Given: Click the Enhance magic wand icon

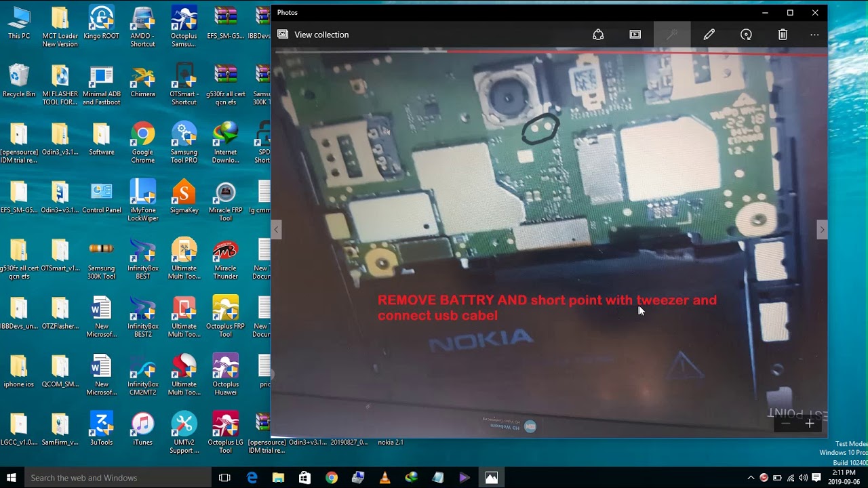Looking at the screenshot, I should (x=672, y=35).
